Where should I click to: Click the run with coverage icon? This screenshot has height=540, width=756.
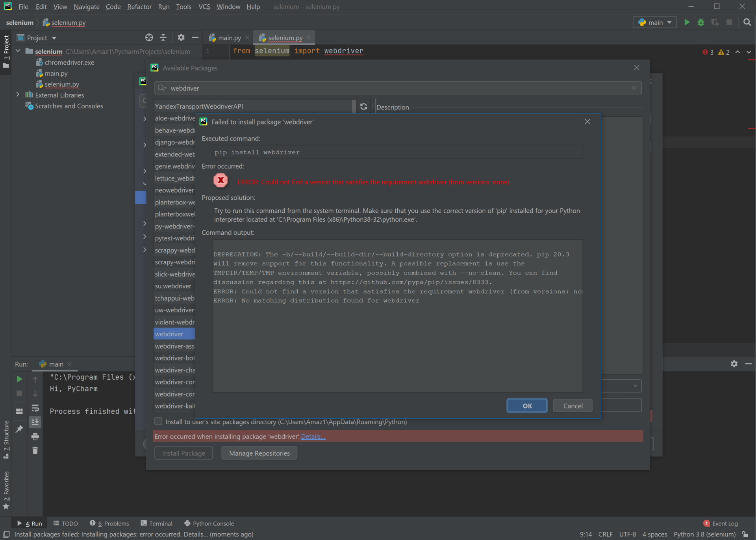coord(715,22)
